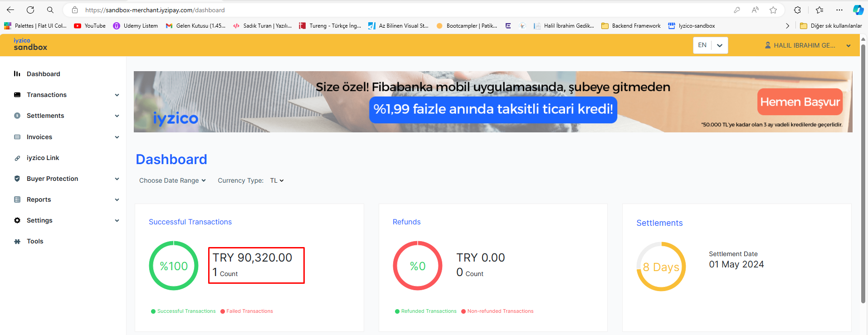
Task: Click the %100 green progress ring
Action: (x=174, y=266)
